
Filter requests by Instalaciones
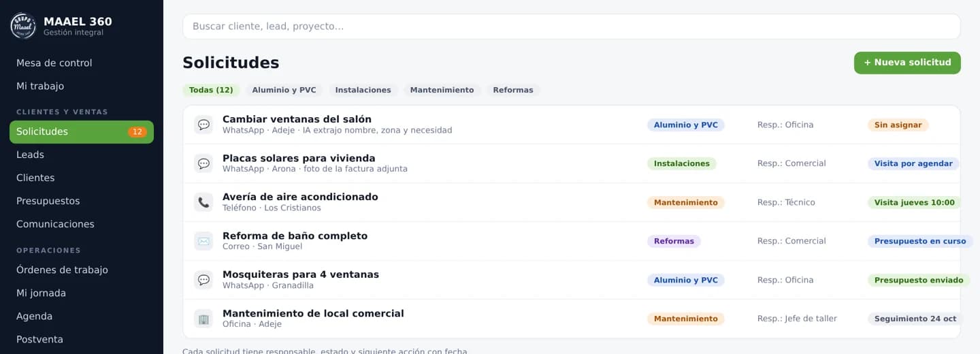click(x=363, y=90)
